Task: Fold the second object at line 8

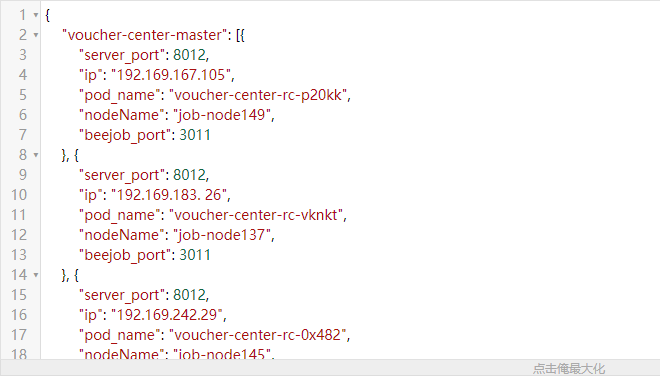Action: 36,155
